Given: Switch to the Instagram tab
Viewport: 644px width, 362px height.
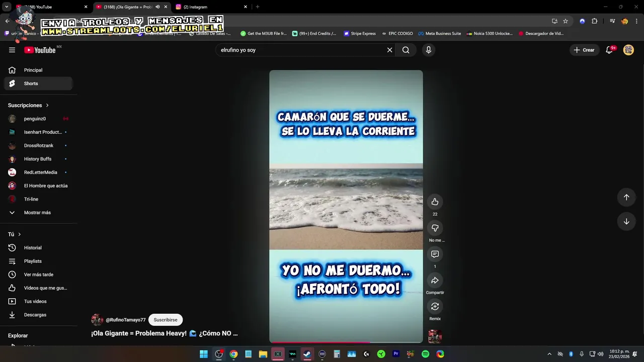Looking at the screenshot, I should (x=211, y=7).
